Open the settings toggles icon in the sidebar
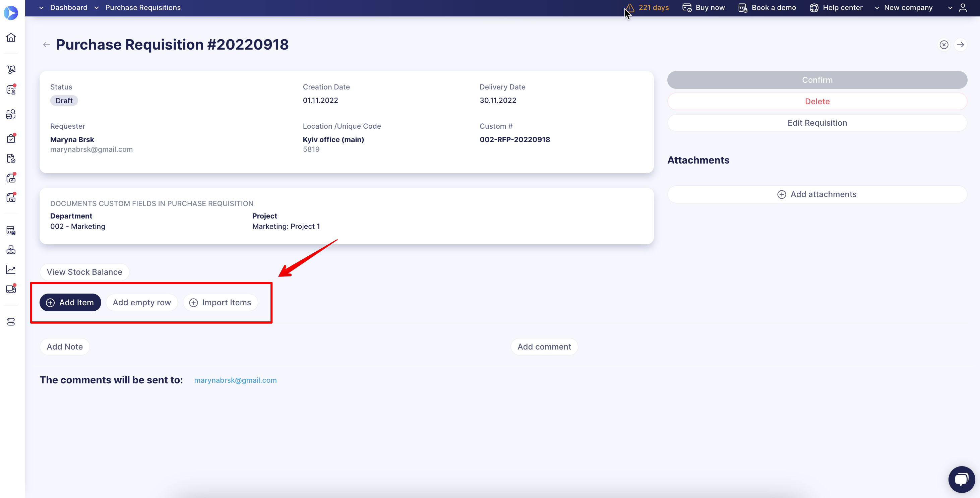The height and width of the screenshot is (498, 980). [x=11, y=322]
